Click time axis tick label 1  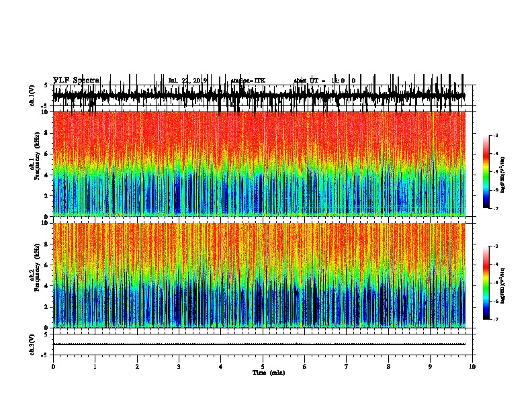point(95,367)
